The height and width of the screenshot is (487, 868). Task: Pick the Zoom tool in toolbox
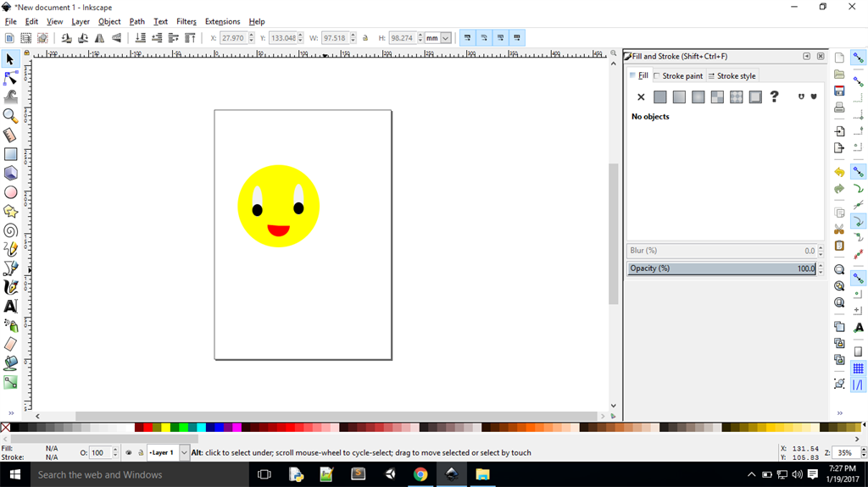click(x=10, y=116)
